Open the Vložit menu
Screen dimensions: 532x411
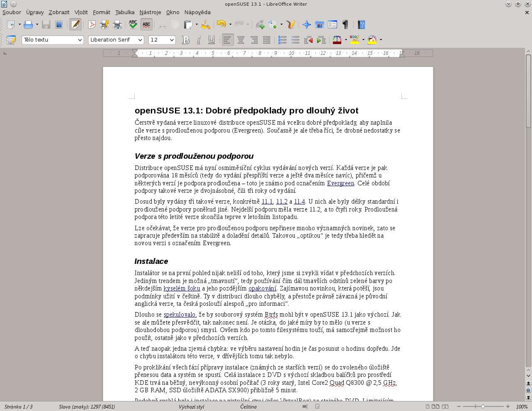click(81, 12)
